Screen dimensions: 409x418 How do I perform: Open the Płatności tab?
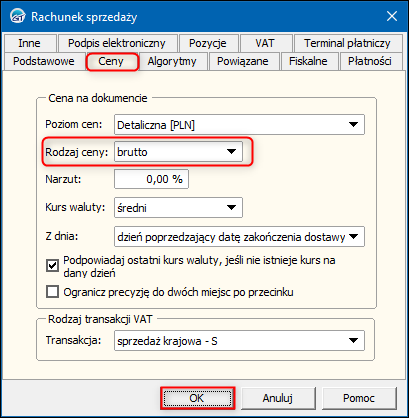(370, 61)
